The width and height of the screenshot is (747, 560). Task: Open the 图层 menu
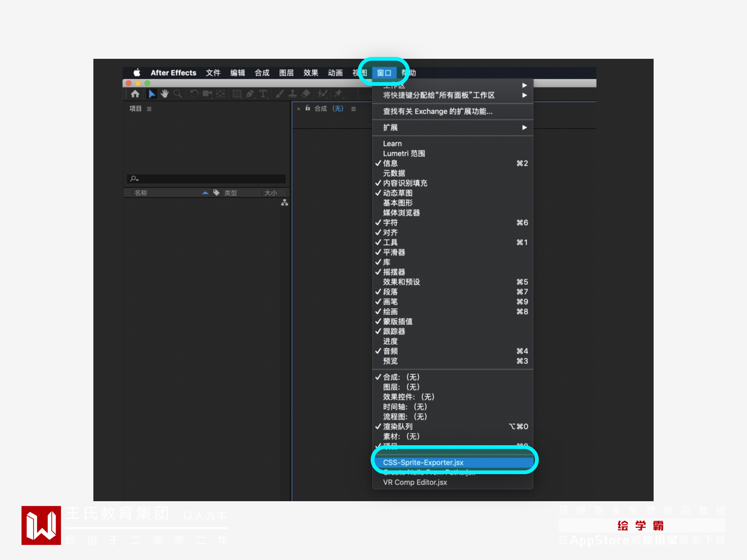[286, 73]
